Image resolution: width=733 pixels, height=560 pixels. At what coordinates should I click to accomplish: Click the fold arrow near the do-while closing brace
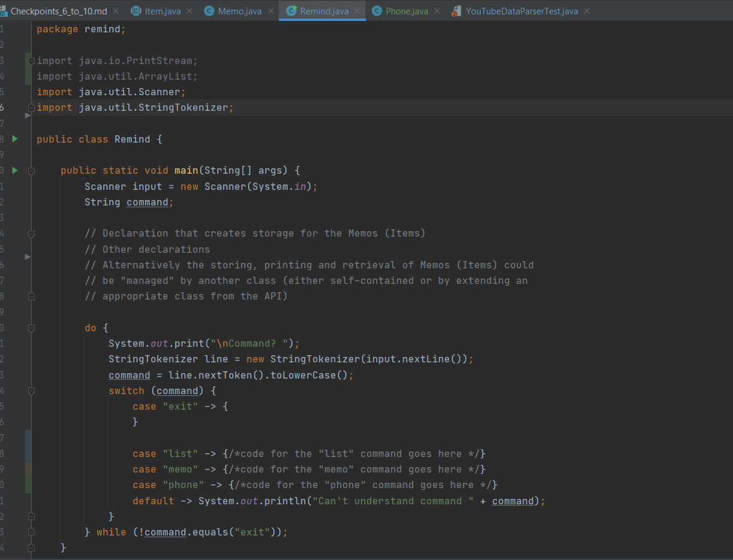(30, 531)
